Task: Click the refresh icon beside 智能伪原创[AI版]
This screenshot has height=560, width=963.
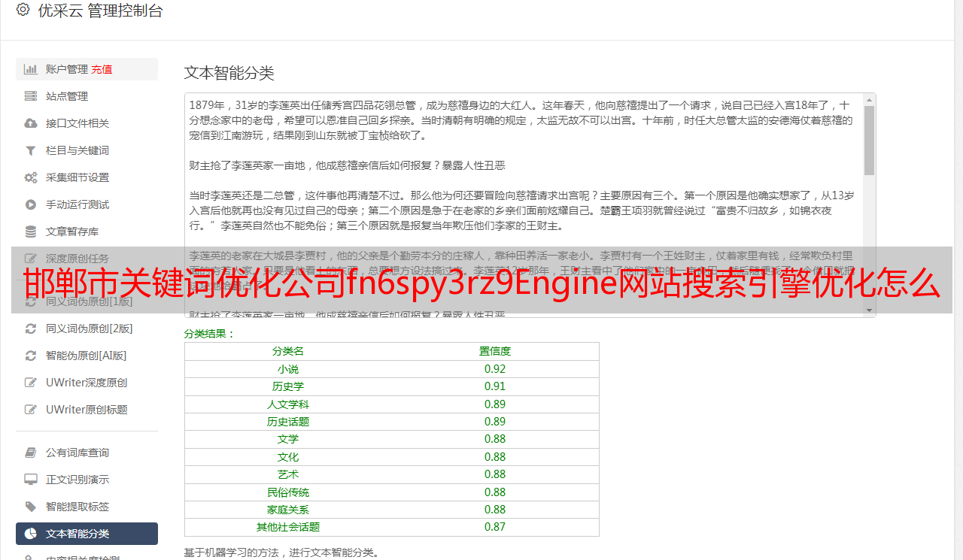Action: pos(31,356)
